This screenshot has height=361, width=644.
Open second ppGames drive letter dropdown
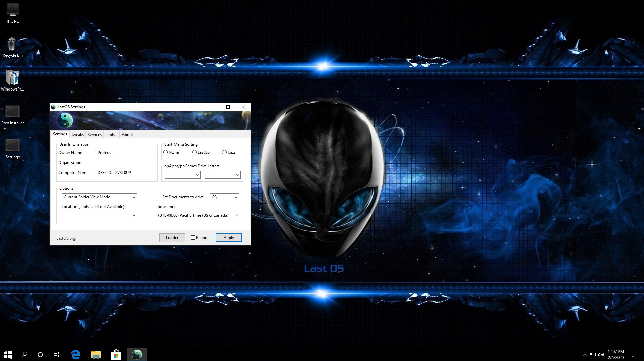click(x=222, y=175)
